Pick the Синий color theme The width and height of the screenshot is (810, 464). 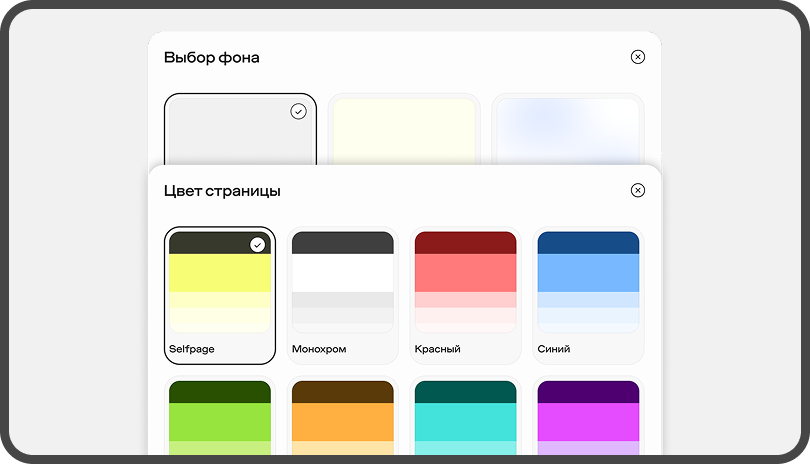588,295
